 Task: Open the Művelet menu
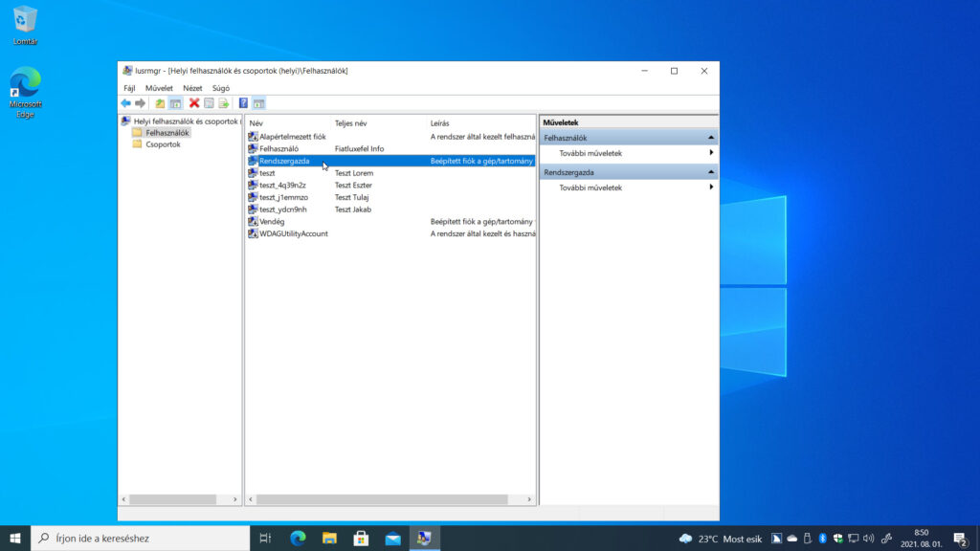(159, 88)
